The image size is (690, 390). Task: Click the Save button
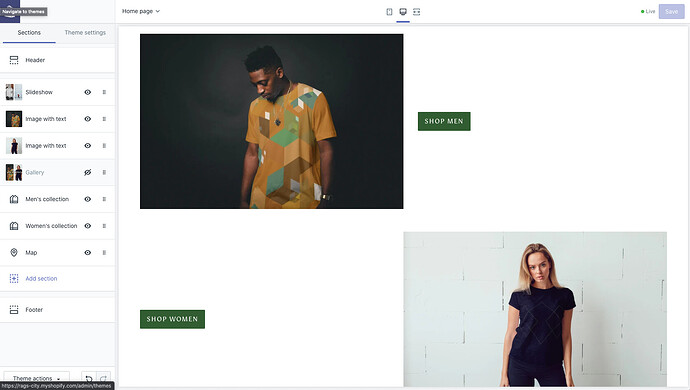click(x=671, y=11)
